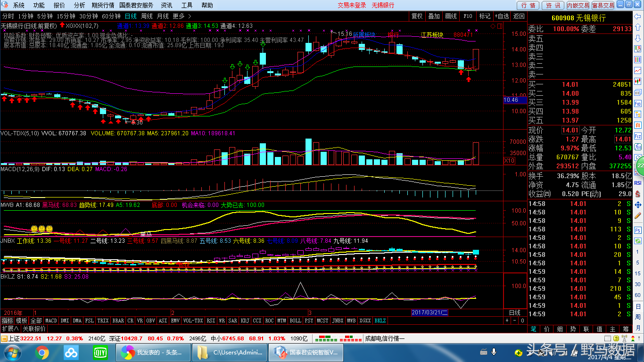Click the + button to add indicator pane
Viewport: 644px width, 362px height.
(x=507, y=321)
